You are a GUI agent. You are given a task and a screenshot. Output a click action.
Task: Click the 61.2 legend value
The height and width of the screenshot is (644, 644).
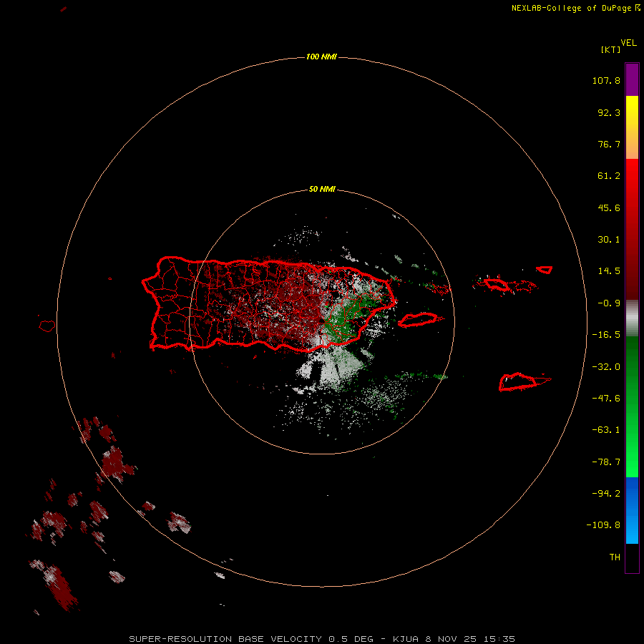pos(609,176)
